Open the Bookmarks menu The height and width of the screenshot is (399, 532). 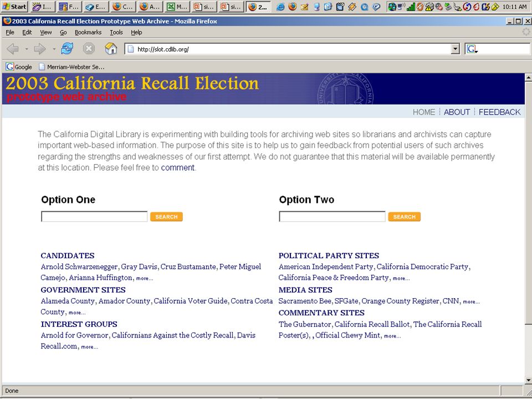(x=88, y=32)
